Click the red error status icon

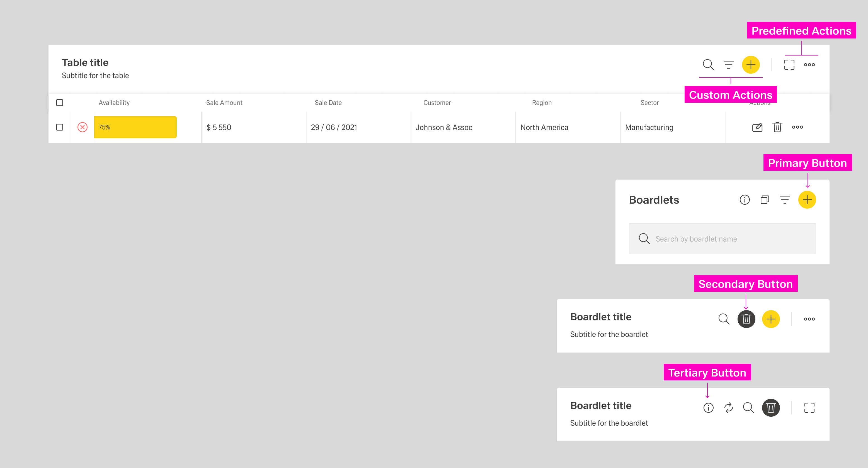[83, 127]
